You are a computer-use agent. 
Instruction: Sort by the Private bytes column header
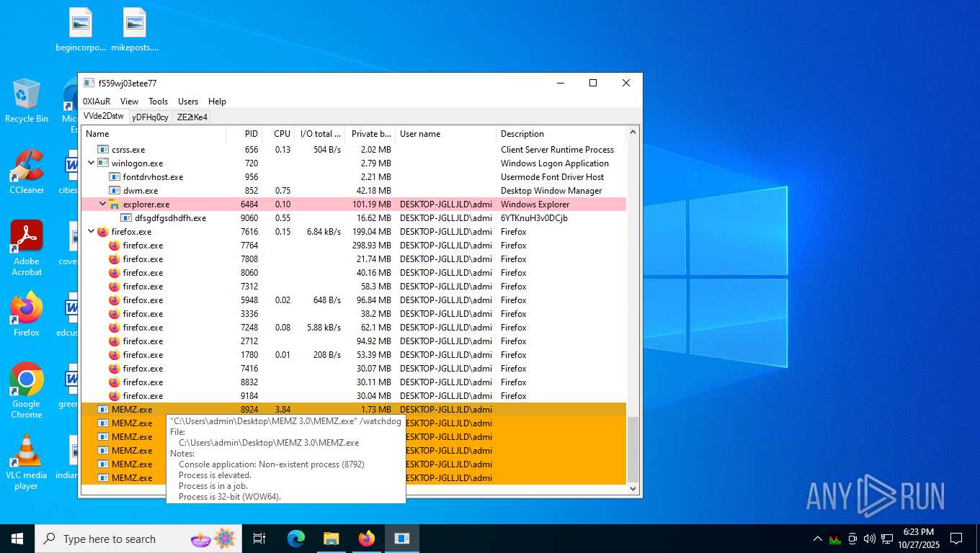[370, 134]
